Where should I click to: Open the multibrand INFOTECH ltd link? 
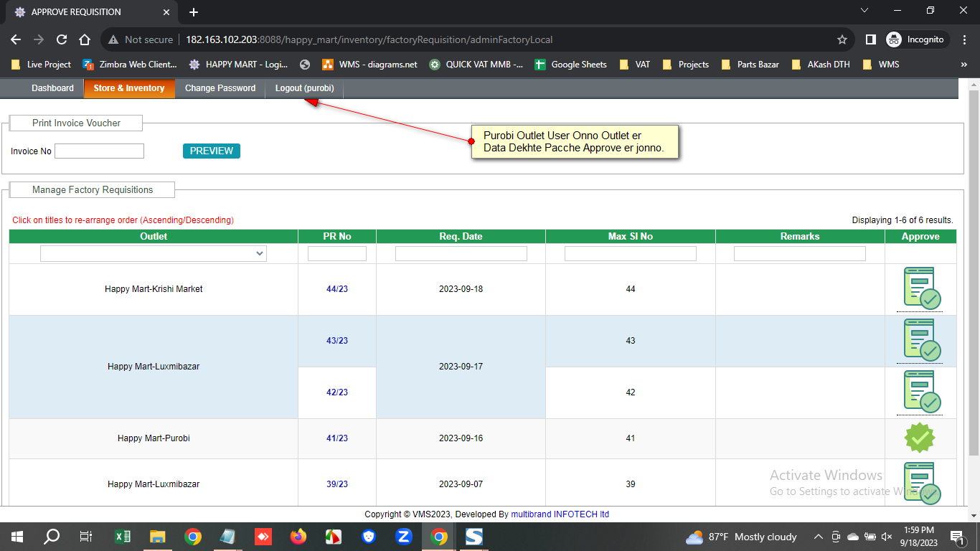tap(560, 514)
